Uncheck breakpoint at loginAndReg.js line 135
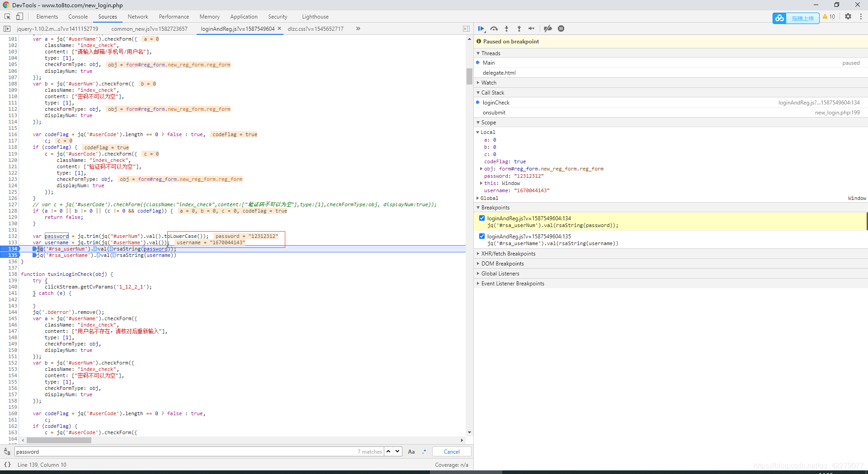Viewport: 868px width, 474px height. [x=482, y=236]
